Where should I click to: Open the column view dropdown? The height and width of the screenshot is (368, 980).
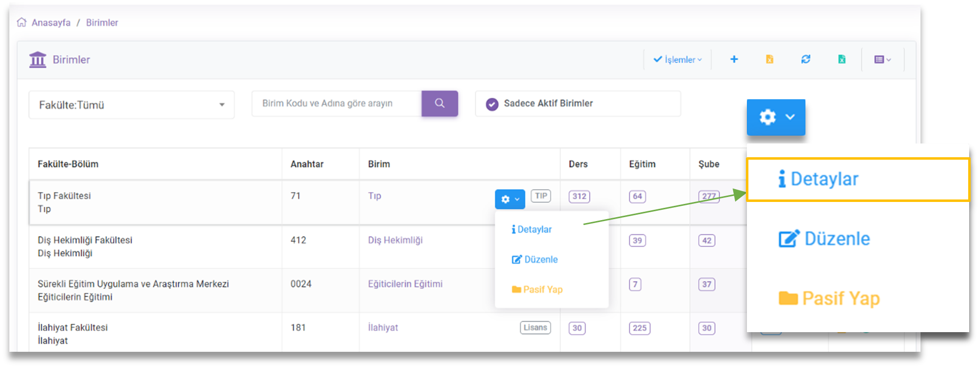point(882,59)
